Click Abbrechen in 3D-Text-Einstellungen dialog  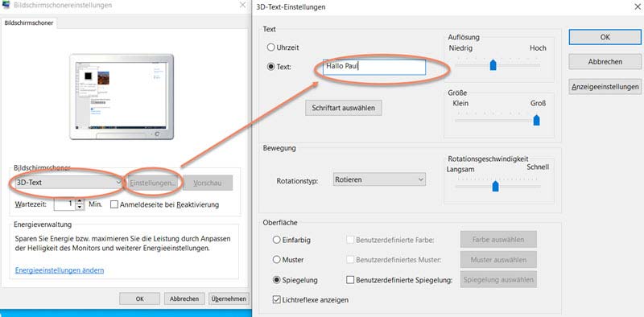pyautogui.click(x=605, y=62)
